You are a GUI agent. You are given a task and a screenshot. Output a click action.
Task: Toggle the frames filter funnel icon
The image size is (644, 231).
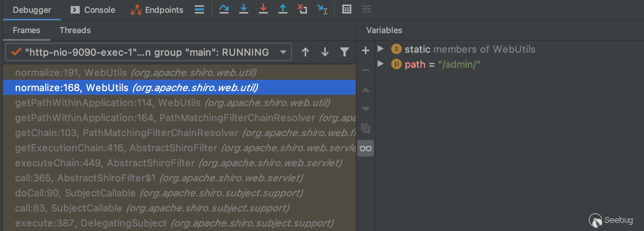tap(345, 52)
